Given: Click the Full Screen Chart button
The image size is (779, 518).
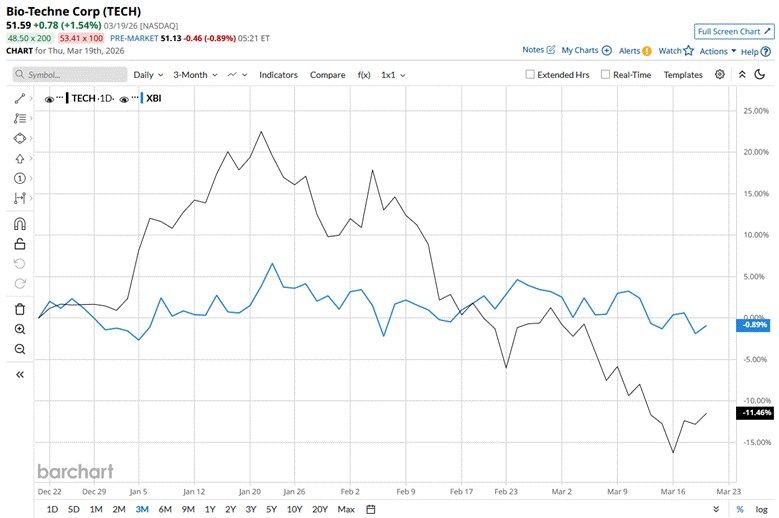Looking at the screenshot, I should pyautogui.click(x=734, y=31).
